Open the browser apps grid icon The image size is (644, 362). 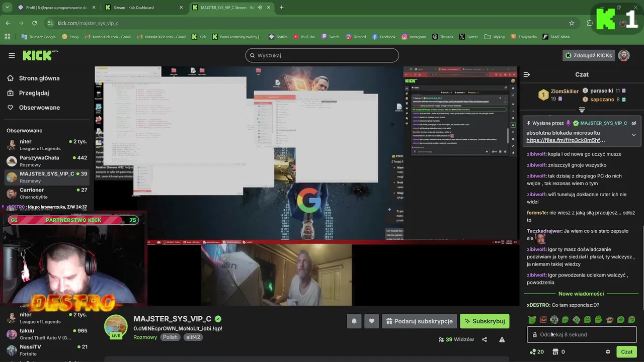point(7,37)
